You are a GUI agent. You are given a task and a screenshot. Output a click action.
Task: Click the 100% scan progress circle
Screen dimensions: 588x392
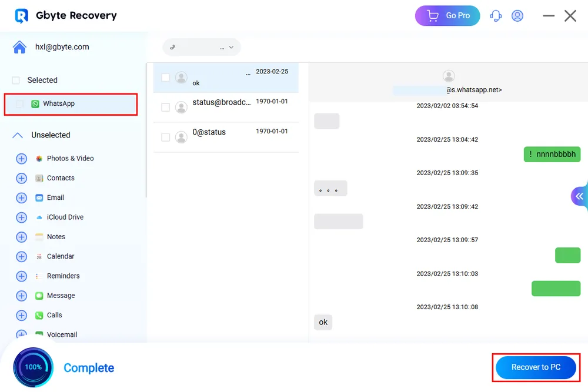(34, 367)
